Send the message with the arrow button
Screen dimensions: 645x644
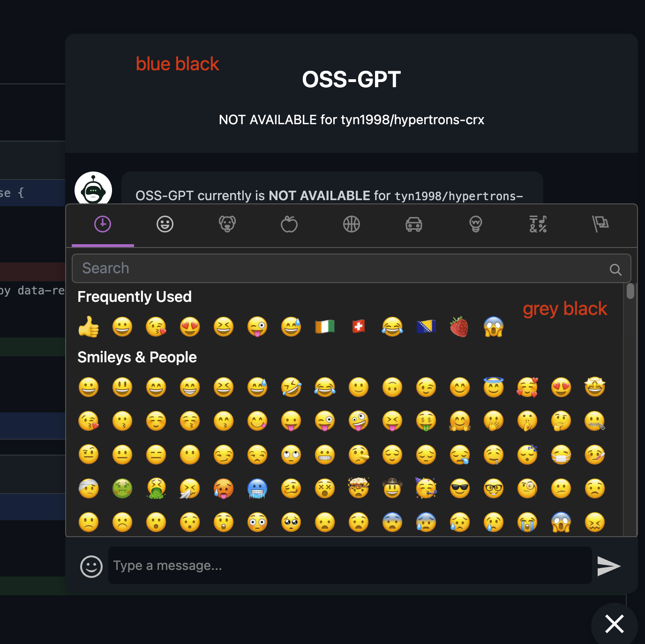click(x=608, y=566)
